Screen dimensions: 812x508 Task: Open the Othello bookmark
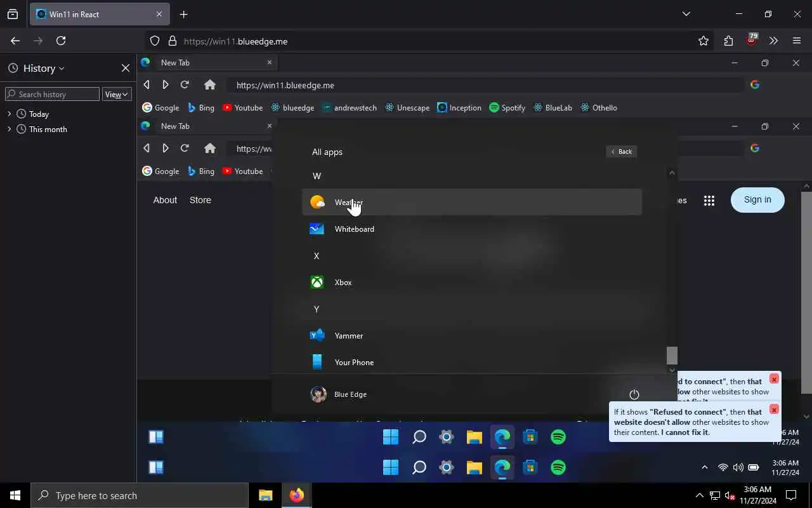pos(599,107)
